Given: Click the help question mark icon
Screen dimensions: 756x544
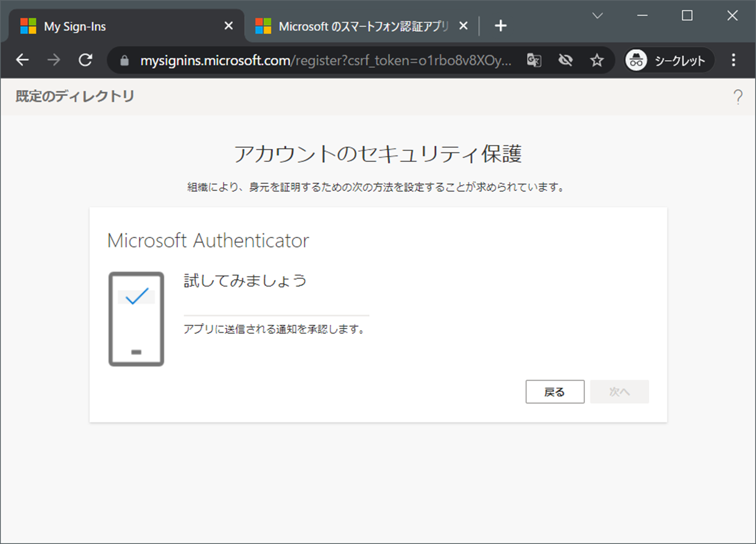Looking at the screenshot, I should [737, 97].
